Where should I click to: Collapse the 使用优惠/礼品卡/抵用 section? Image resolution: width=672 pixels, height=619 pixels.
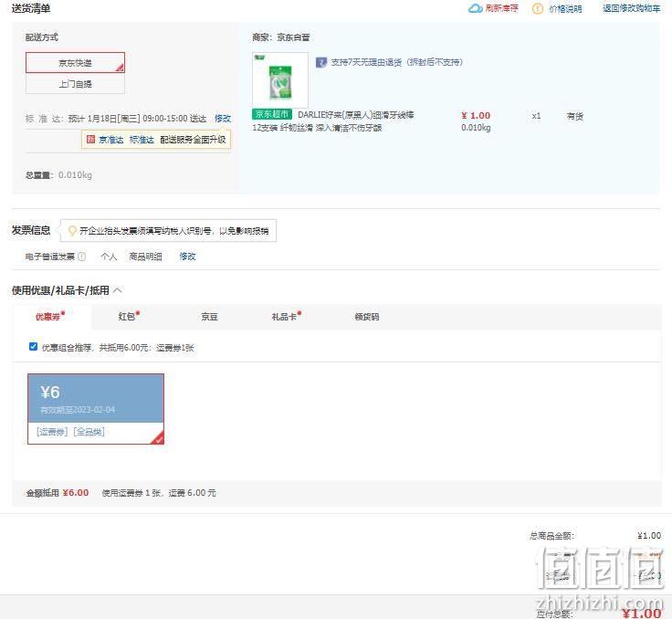coord(118,290)
